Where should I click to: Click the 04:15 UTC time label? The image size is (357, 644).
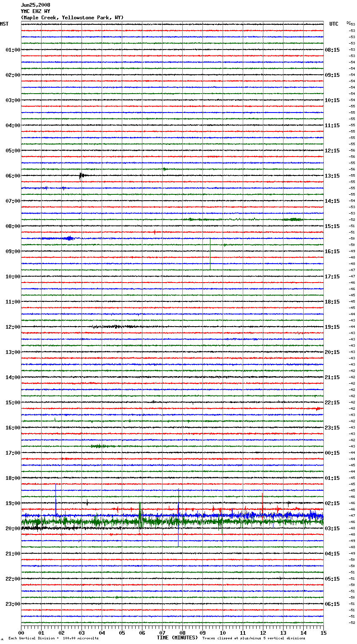tap(332, 554)
